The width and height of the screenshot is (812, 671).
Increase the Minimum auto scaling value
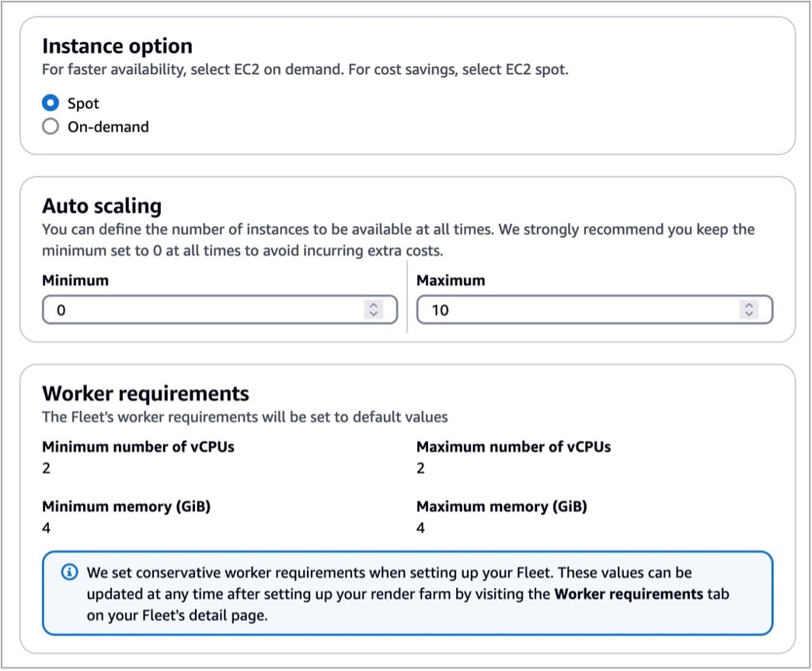[x=374, y=305]
